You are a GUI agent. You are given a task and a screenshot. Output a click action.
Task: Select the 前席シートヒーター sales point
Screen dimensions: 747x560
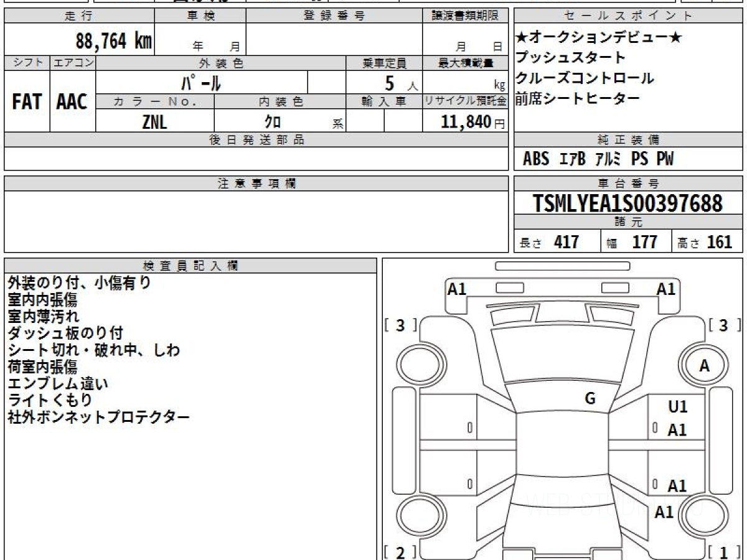tap(577, 99)
